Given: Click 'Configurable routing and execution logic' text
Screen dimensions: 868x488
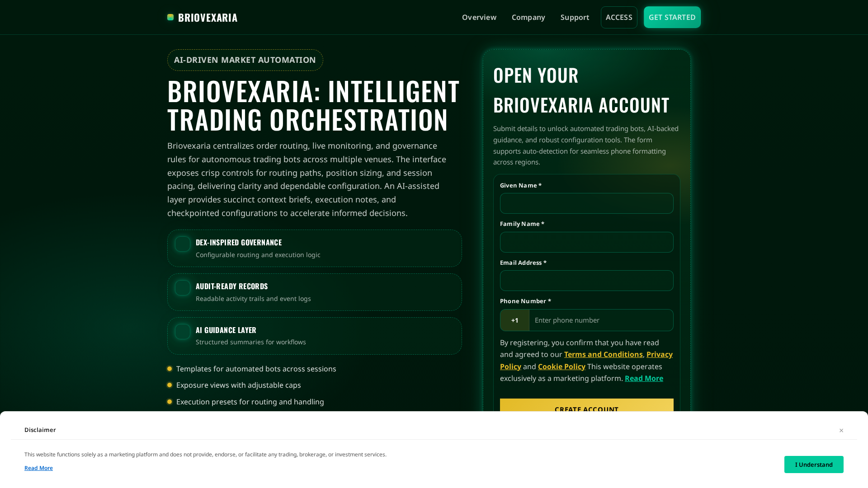Looking at the screenshot, I should (258, 255).
